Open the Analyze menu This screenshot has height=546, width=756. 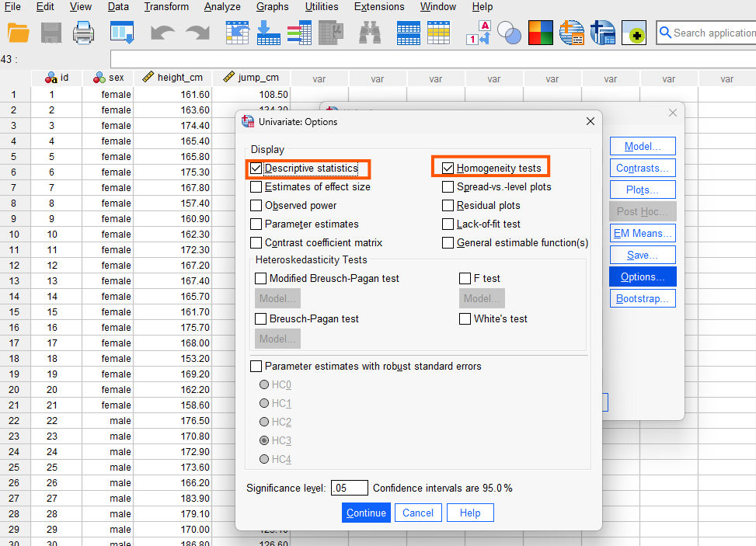tap(222, 7)
